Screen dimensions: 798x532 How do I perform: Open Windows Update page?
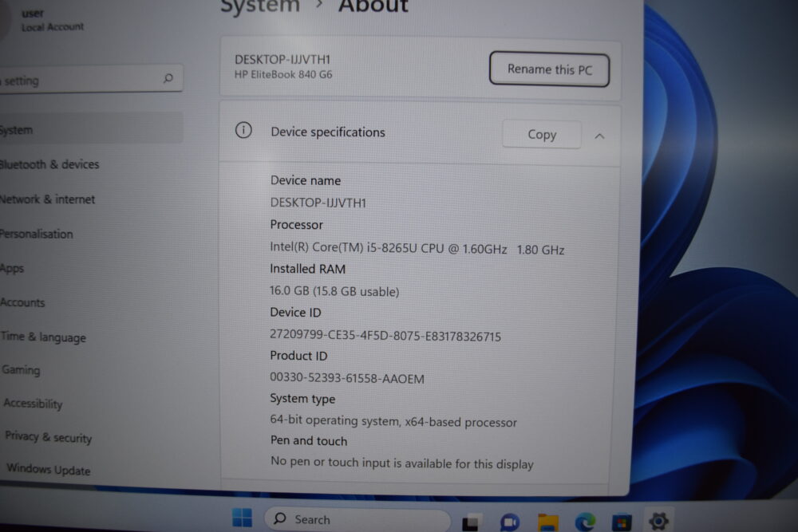point(49,469)
